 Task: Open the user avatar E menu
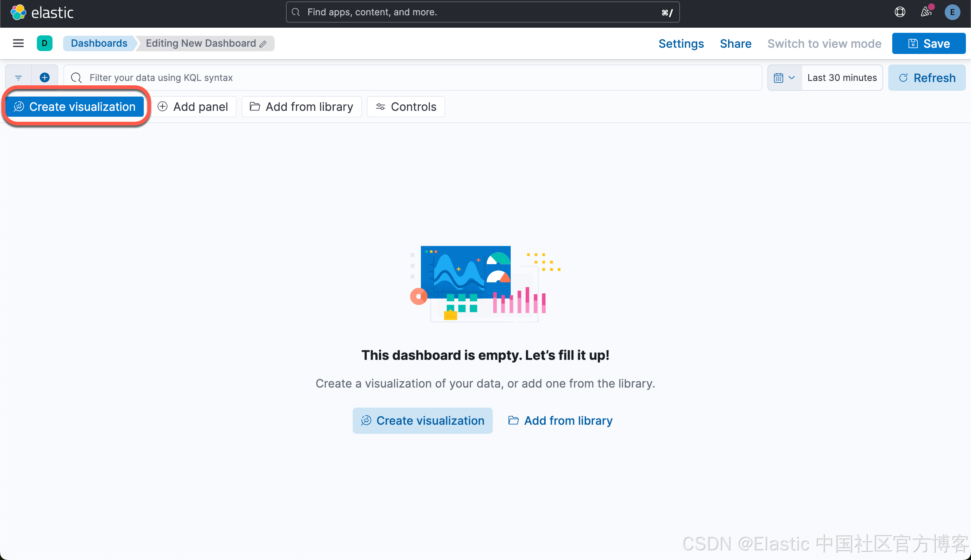952,12
